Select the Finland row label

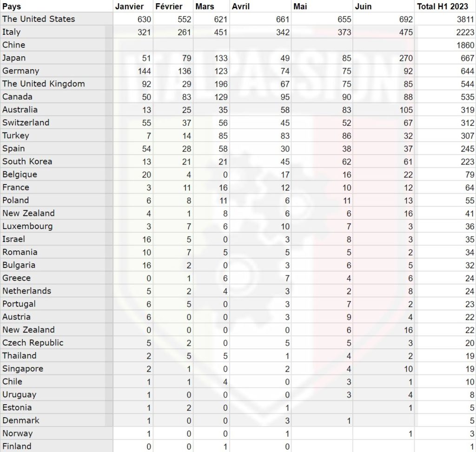(17, 446)
